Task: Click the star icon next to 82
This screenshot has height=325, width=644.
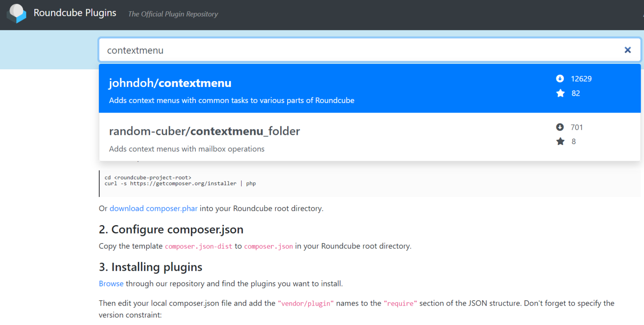Action: 560,93
